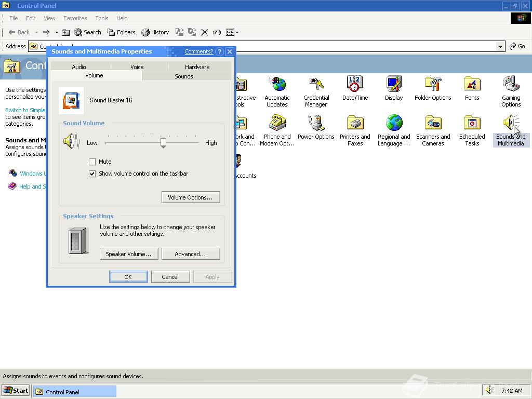Click the Start button
This screenshot has width=532, height=399.
tap(16, 391)
